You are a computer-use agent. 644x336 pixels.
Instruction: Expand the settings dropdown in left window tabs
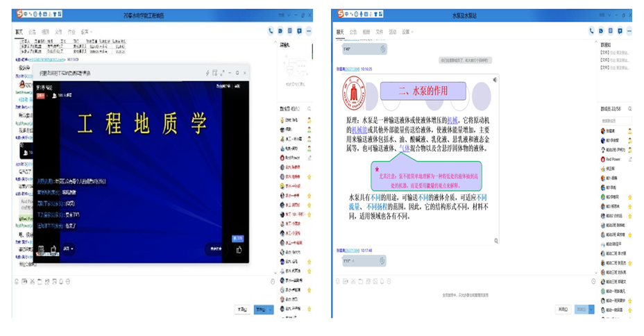(87, 32)
